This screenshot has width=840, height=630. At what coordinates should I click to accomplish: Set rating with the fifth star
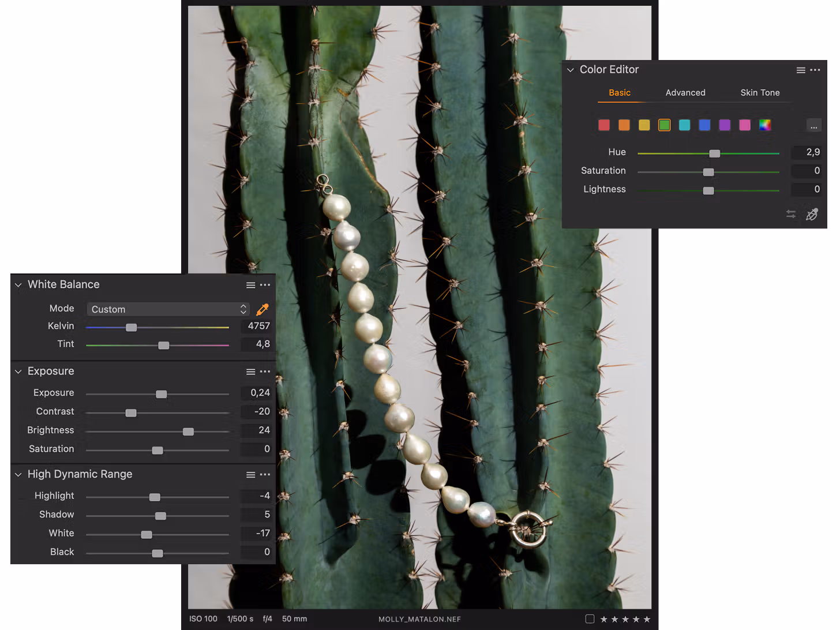647,619
